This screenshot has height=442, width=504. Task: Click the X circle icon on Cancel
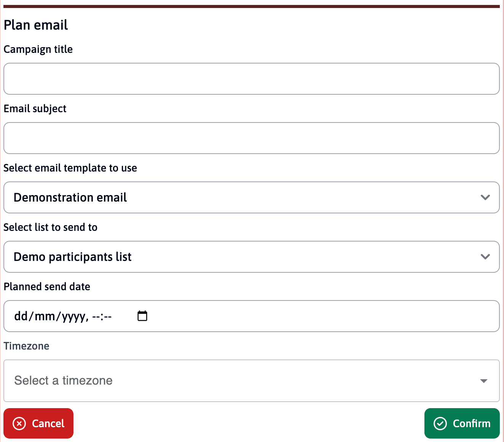click(x=19, y=423)
